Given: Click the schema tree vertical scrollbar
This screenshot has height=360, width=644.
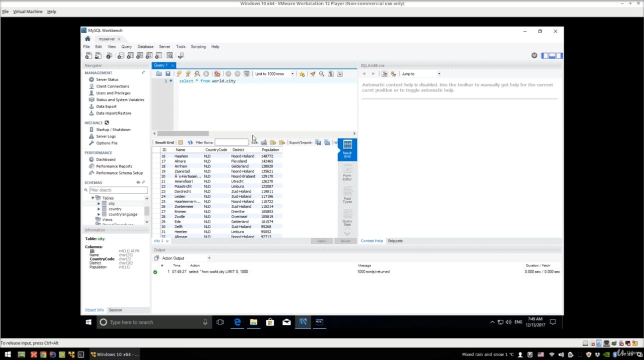Looking at the screenshot, I should click(146, 210).
